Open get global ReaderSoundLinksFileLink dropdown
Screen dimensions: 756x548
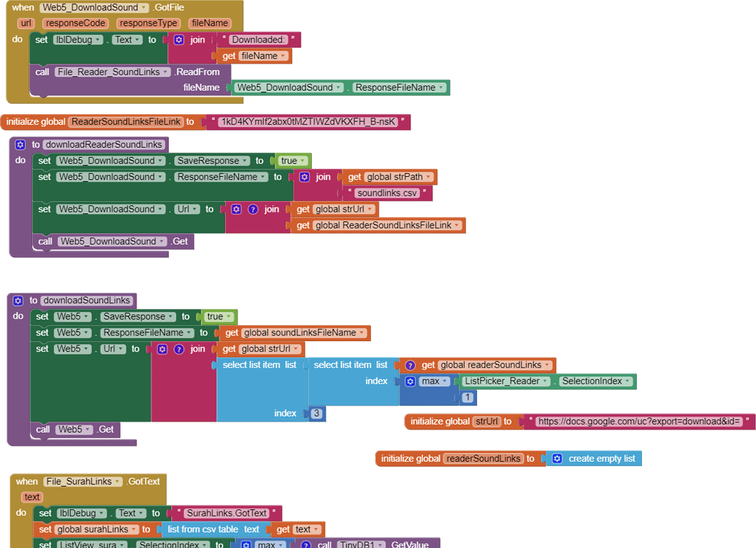coord(457,225)
